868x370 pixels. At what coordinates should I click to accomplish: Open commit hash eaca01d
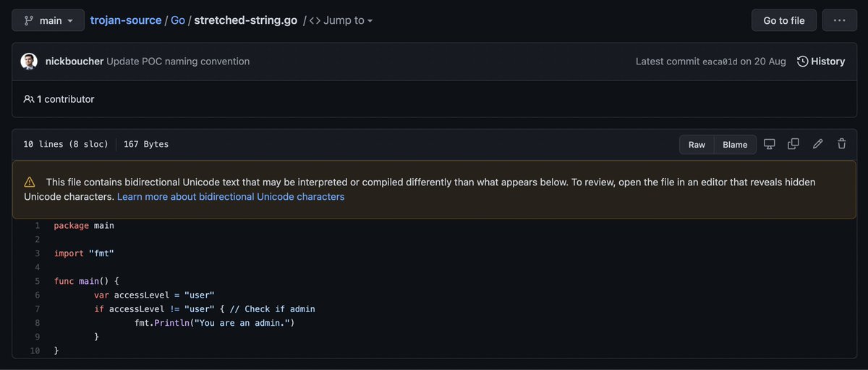[720, 62]
